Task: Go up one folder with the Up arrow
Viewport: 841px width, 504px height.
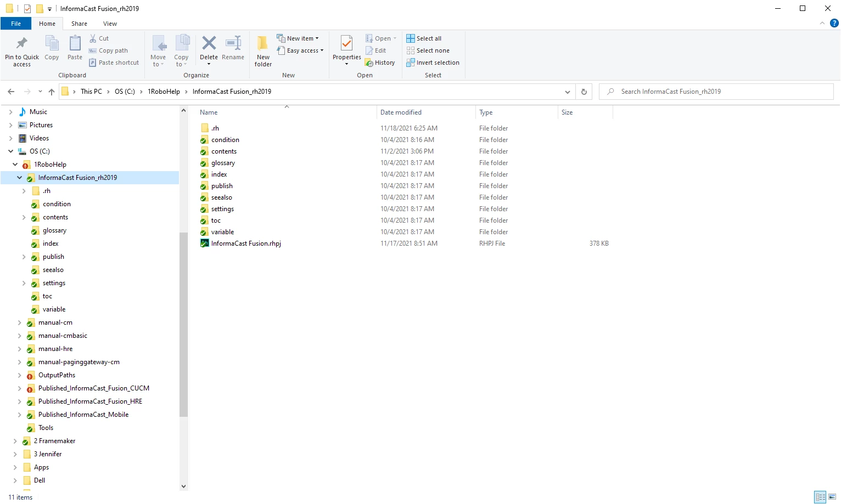Action: tap(52, 92)
